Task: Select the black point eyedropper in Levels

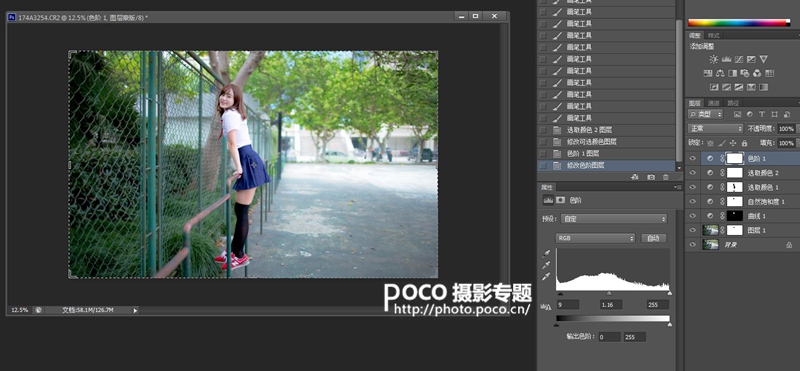Action: [x=546, y=253]
